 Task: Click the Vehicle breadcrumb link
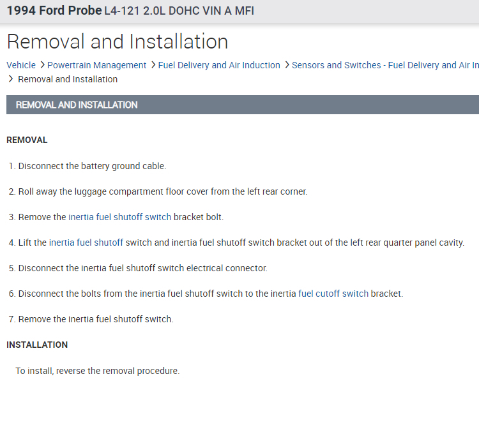tap(21, 65)
